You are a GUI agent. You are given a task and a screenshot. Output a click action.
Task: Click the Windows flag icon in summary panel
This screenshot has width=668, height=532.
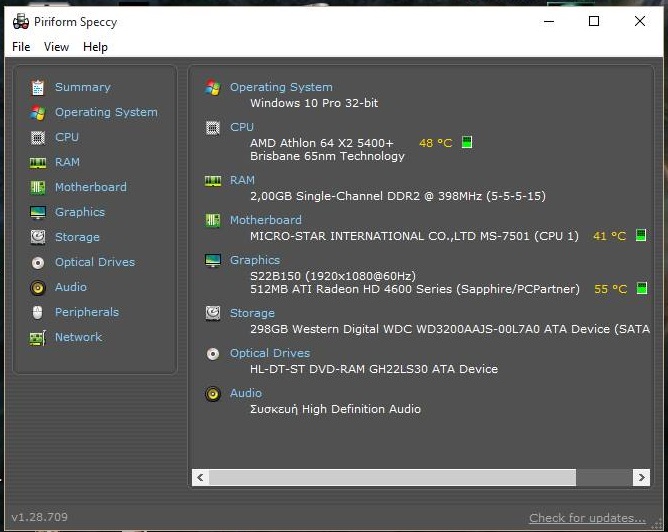pyautogui.click(x=213, y=87)
